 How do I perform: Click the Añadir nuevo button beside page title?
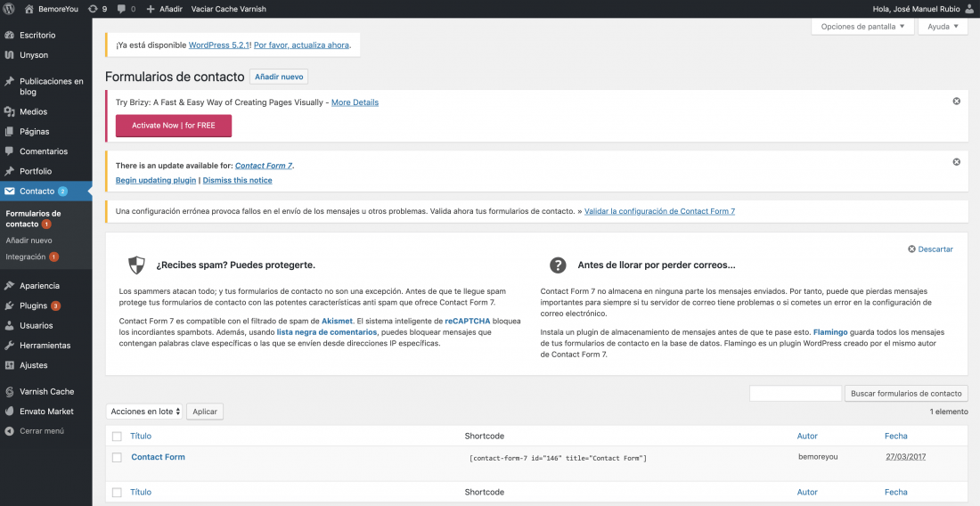(279, 77)
